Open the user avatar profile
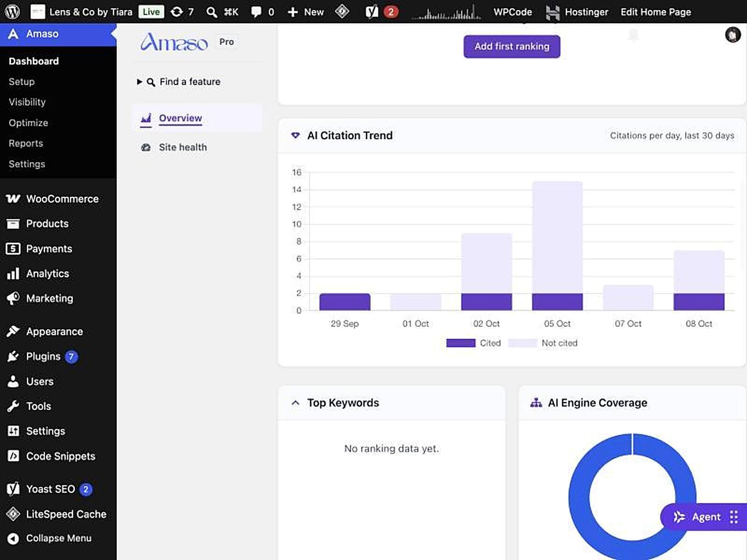747x560 pixels. [x=733, y=35]
